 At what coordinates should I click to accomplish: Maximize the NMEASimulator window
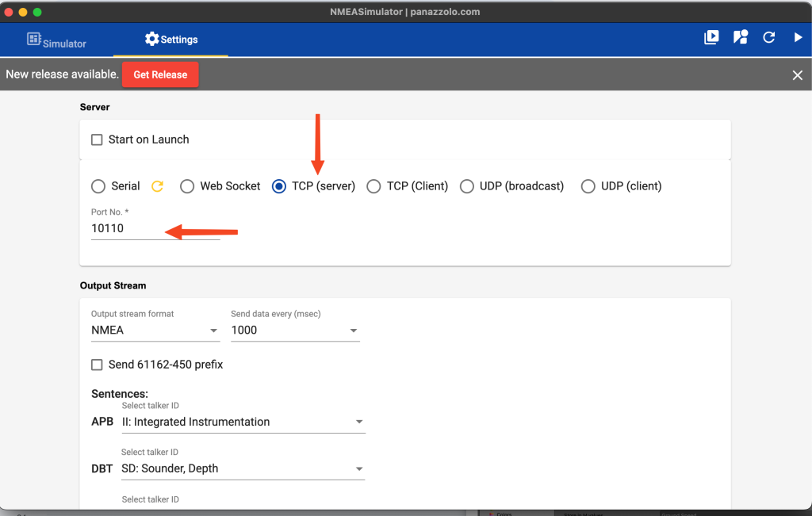37,12
